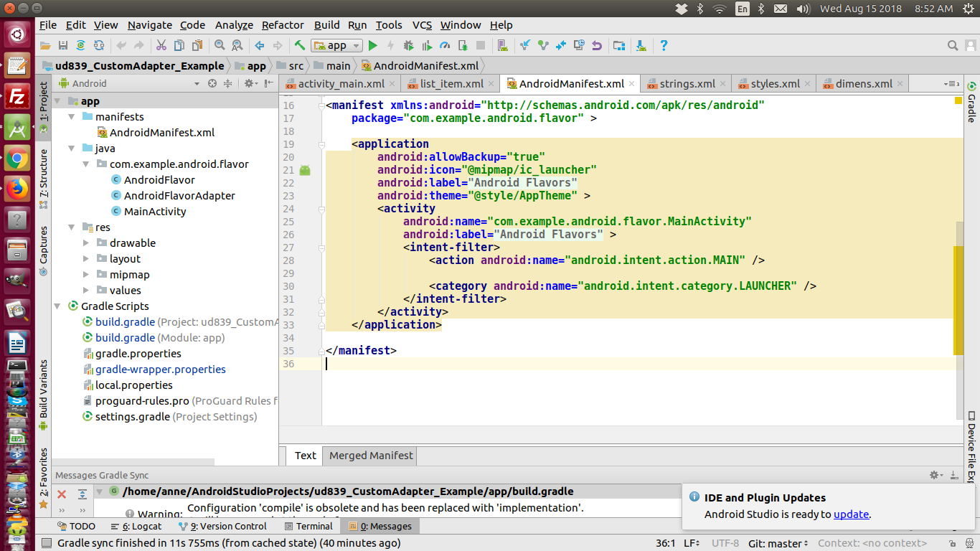Viewport: 980px width, 551px height.
Task: Click the blue Help question mark icon
Action: 664,45
